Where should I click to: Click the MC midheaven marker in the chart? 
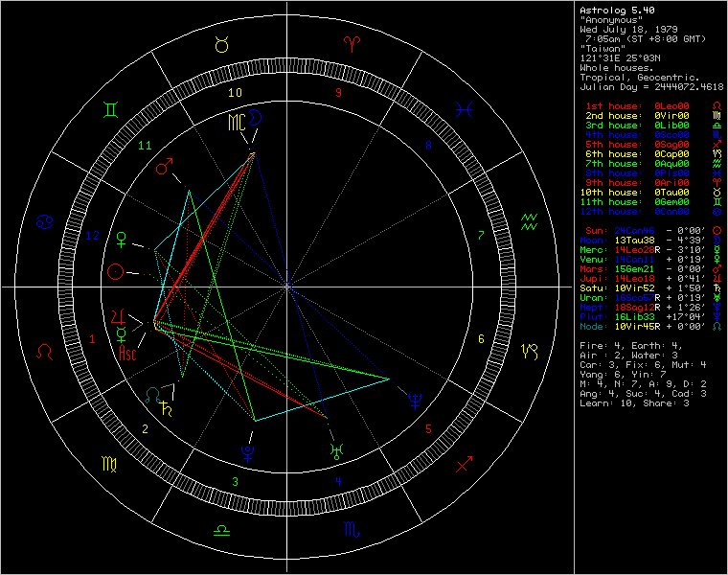click(x=237, y=123)
